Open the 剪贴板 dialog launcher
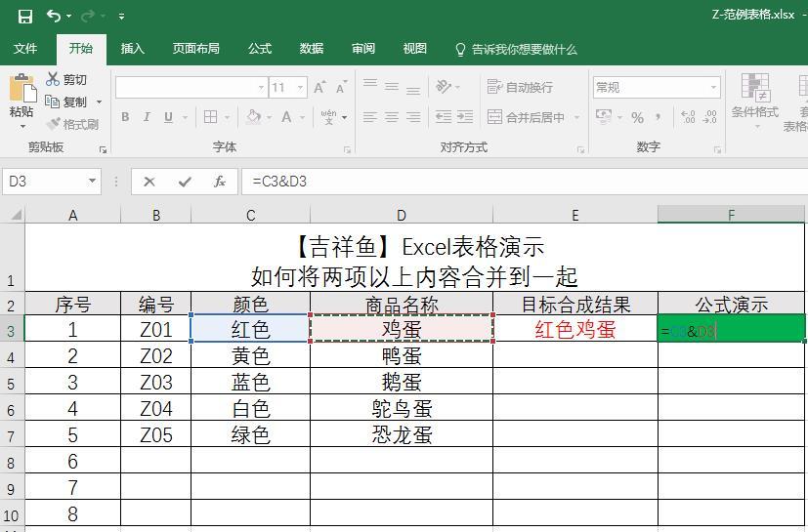 click(103, 149)
